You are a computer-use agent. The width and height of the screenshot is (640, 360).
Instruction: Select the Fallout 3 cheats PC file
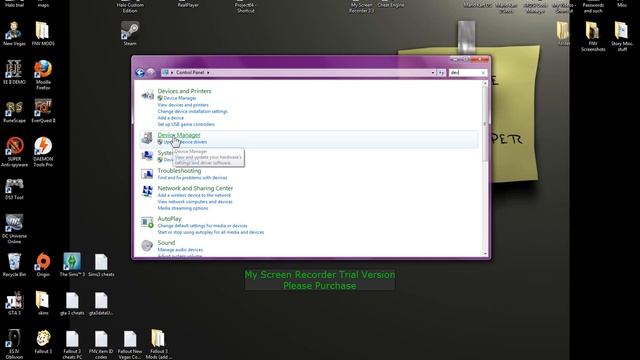pos(72,344)
